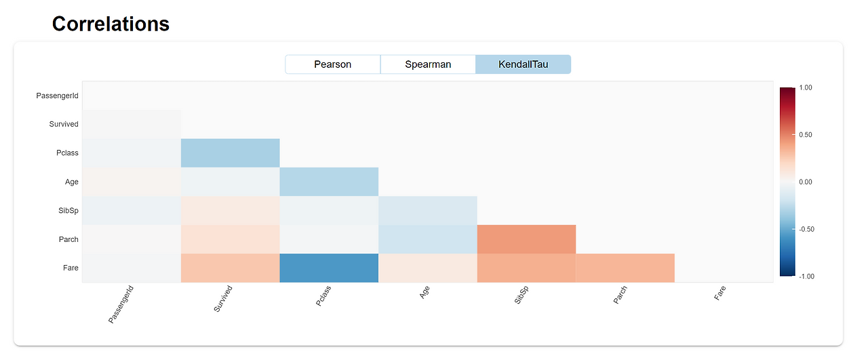Viewport: 868px width, 364px height.
Task: Click the dark blue Fare–Pclass heatmap cell
Action: [329, 268]
